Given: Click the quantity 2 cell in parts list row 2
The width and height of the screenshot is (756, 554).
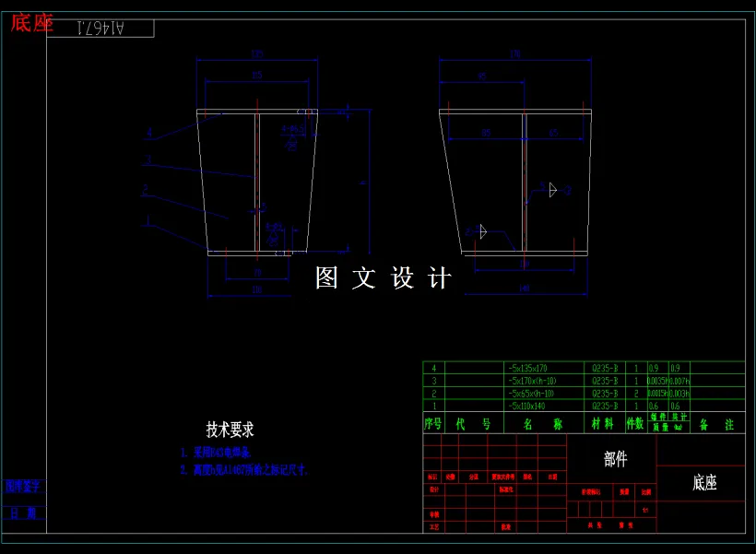Looking at the screenshot, I should click(636, 394).
